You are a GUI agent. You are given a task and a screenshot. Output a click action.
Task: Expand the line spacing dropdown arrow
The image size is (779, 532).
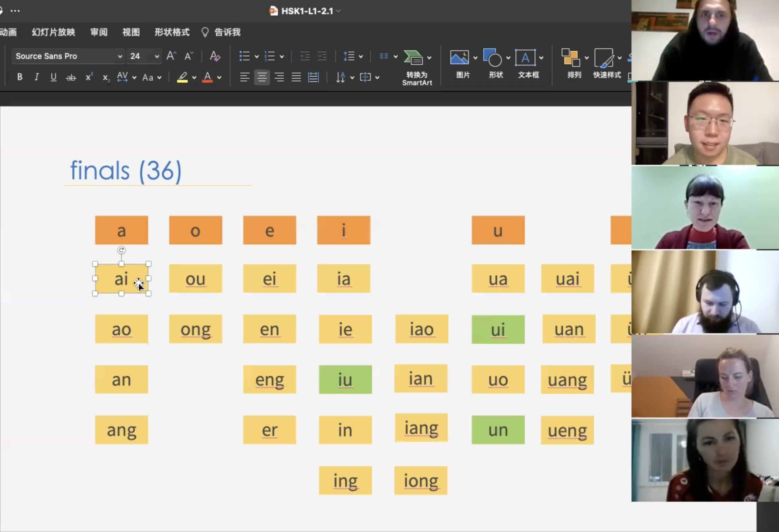click(361, 57)
